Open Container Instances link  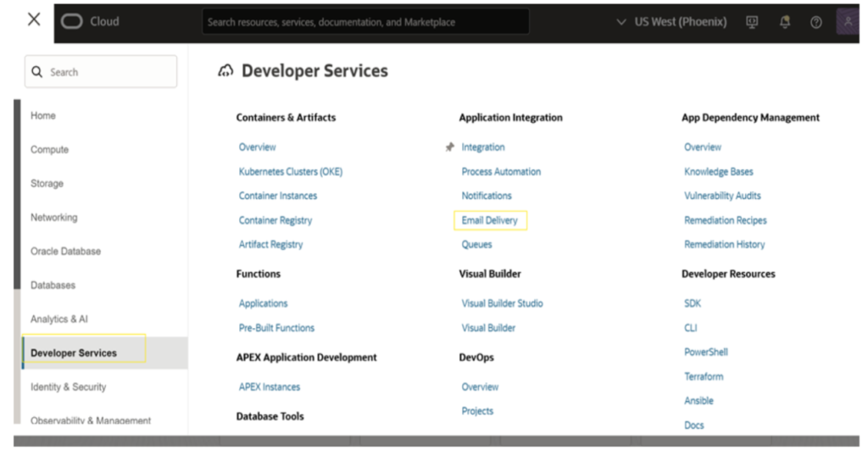coord(278,196)
